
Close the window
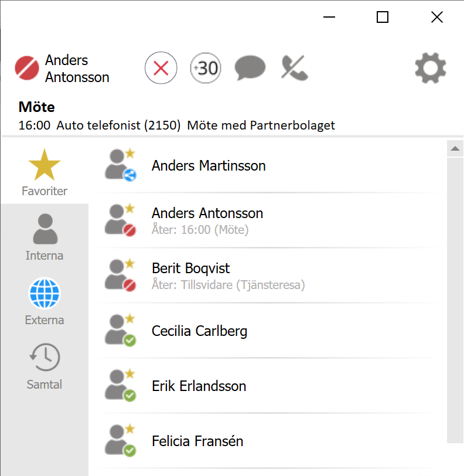(x=437, y=17)
